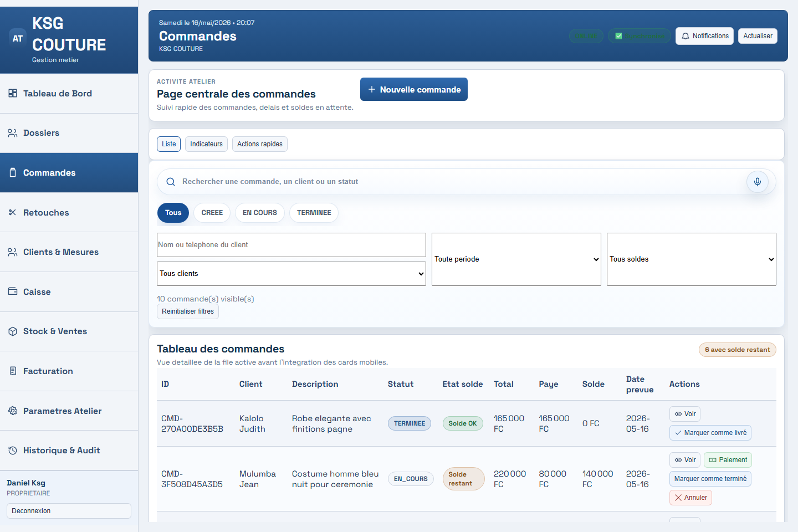Open the Facturation receipt icon
This screenshot has width=798, height=532.
pyautogui.click(x=13, y=371)
